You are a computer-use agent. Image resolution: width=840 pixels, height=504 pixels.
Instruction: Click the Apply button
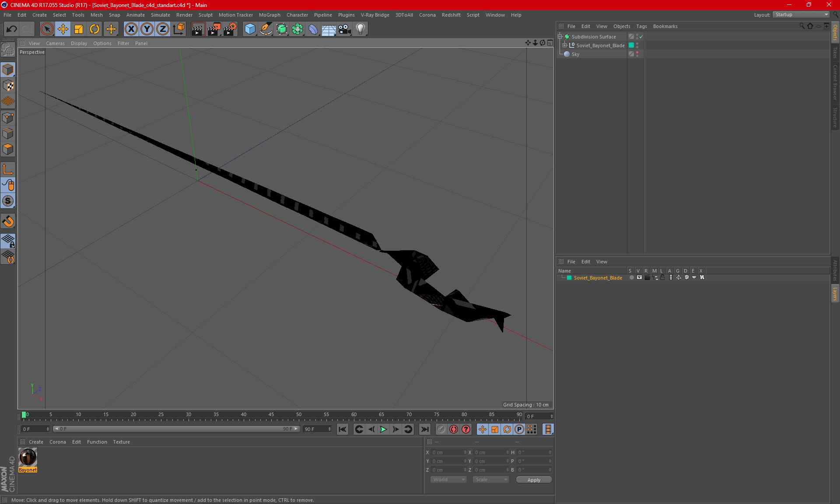pyautogui.click(x=534, y=480)
